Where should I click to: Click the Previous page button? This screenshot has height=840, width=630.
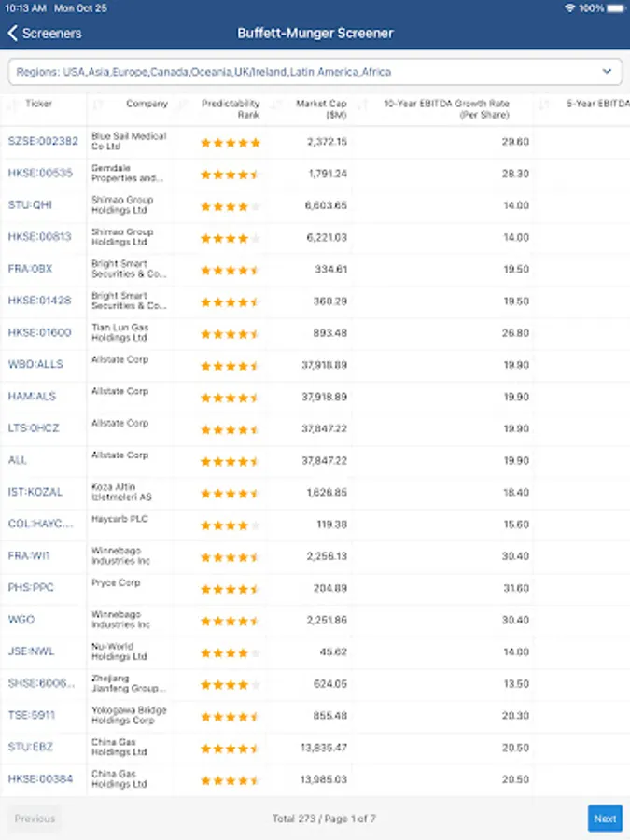35,818
